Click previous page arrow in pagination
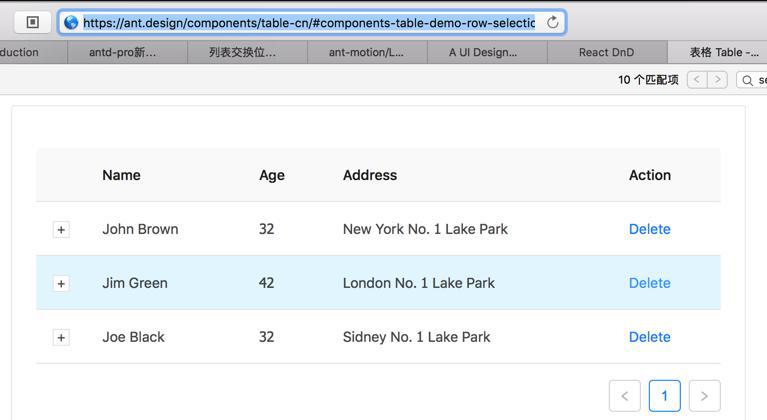This screenshot has height=420, width=767. tap(625, 396)
